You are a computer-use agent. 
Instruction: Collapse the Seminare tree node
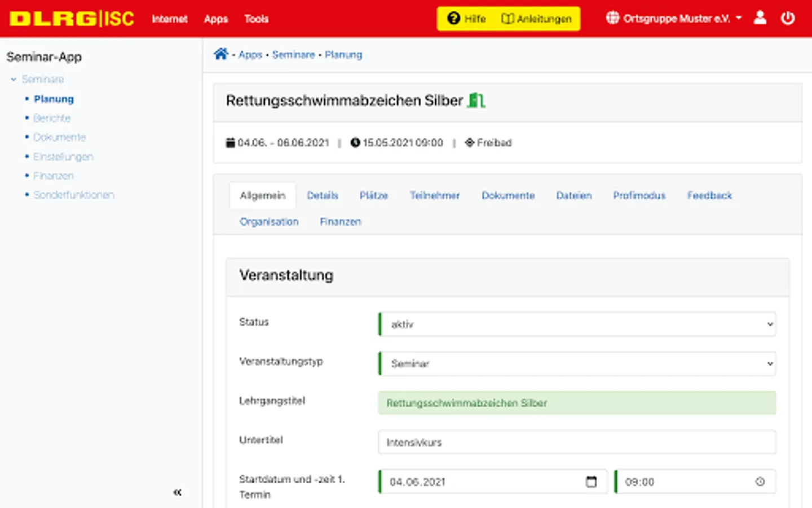14,80
